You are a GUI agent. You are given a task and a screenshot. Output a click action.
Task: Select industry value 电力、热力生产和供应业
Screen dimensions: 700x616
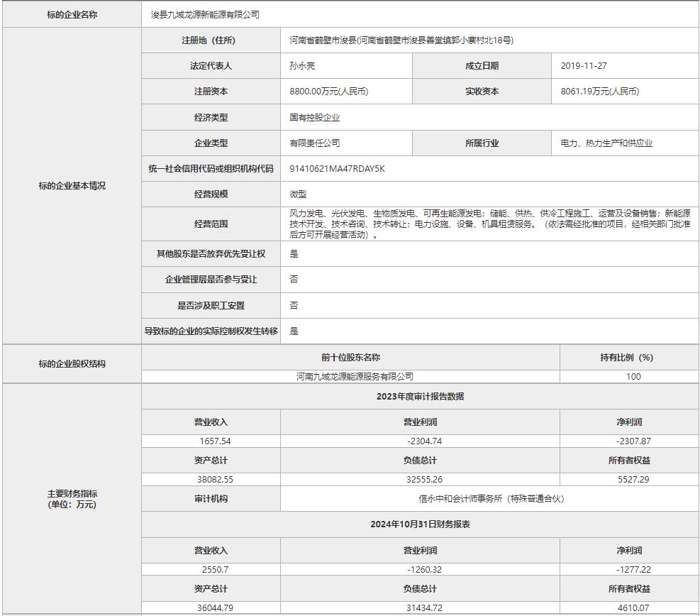coord(606,143)
